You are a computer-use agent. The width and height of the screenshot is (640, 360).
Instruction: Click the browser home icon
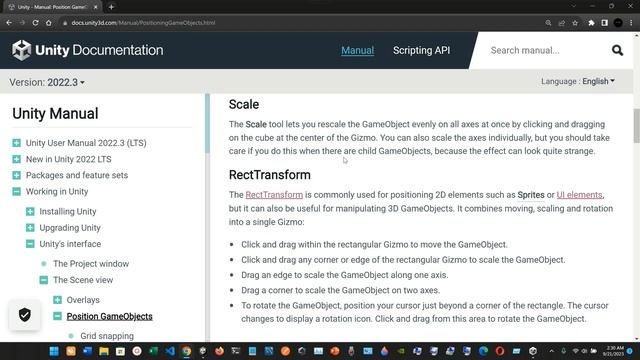tap(49, 23)
